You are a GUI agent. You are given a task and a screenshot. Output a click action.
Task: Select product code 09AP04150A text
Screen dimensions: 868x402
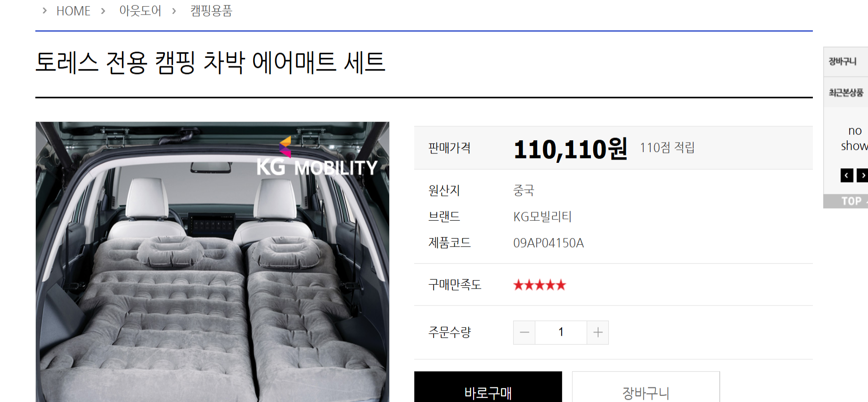pos(549,243)
